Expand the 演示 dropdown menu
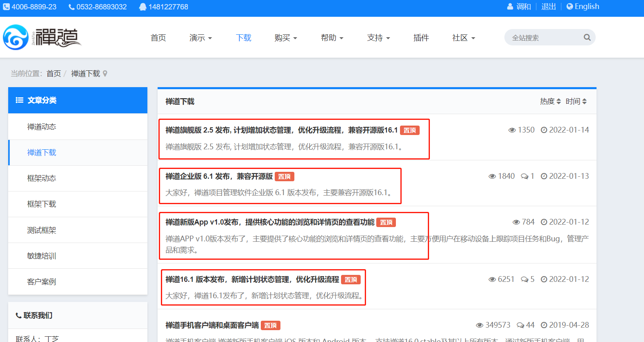Viewport: 644px width, 342px height. [x=201, y=38]
